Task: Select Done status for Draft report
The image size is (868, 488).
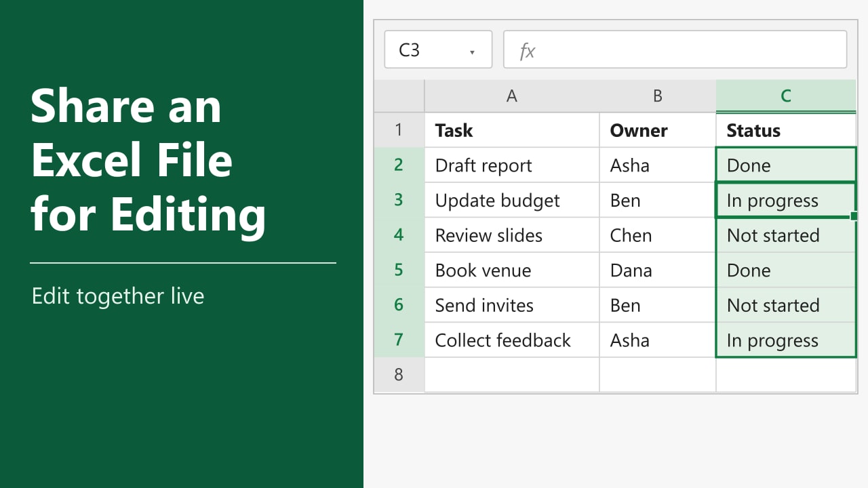Action: point(786,165)
